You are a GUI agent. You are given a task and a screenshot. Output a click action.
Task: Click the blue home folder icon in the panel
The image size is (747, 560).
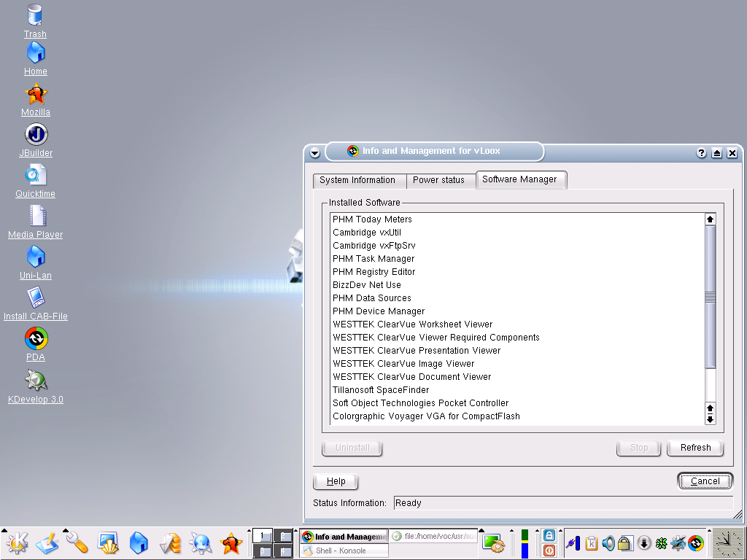click(x=139, y=543)
